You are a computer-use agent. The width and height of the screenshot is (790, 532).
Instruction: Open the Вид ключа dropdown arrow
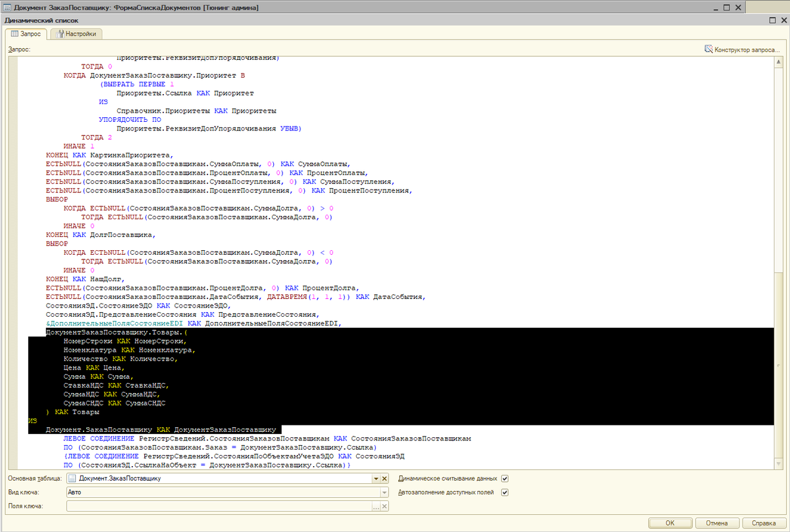384,492
